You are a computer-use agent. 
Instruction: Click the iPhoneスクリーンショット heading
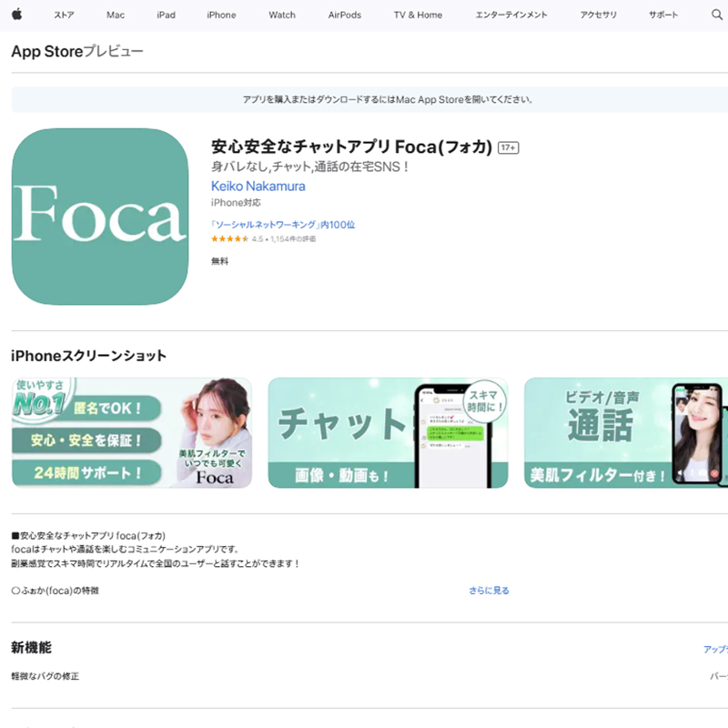(88, 356)
